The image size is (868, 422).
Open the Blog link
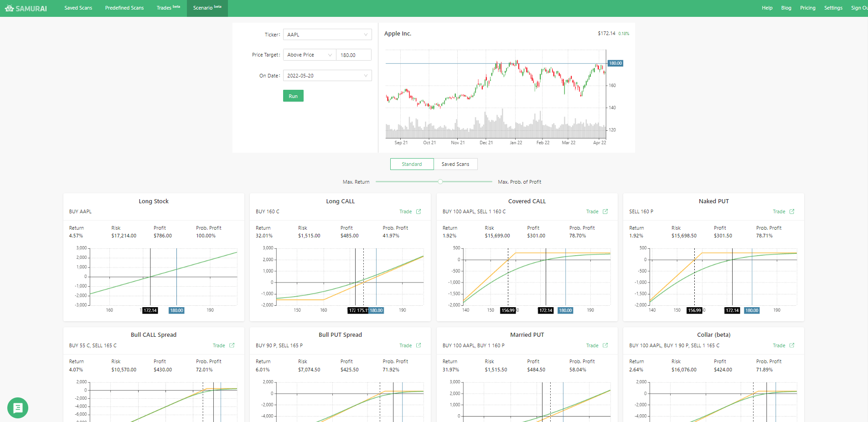click(786, 8)
